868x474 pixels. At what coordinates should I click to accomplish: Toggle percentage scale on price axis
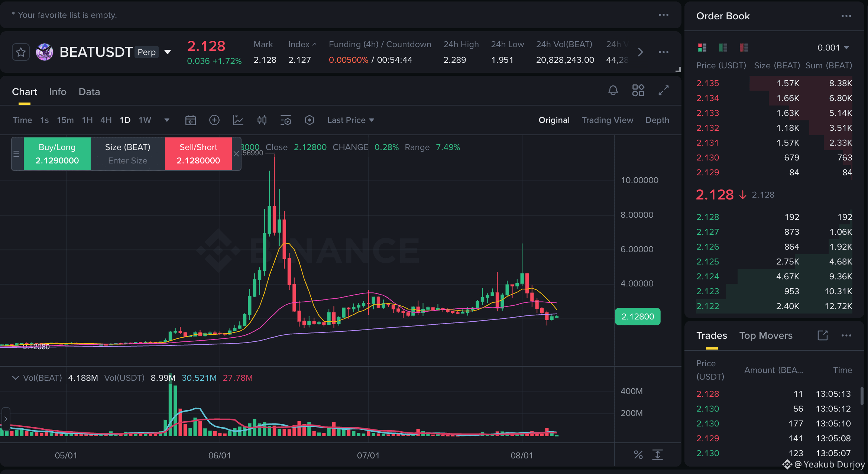coord(638,455)
